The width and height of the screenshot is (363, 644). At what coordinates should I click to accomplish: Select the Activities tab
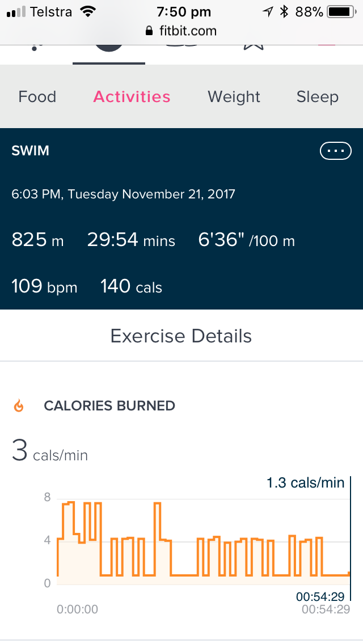(x=132, y=96)
